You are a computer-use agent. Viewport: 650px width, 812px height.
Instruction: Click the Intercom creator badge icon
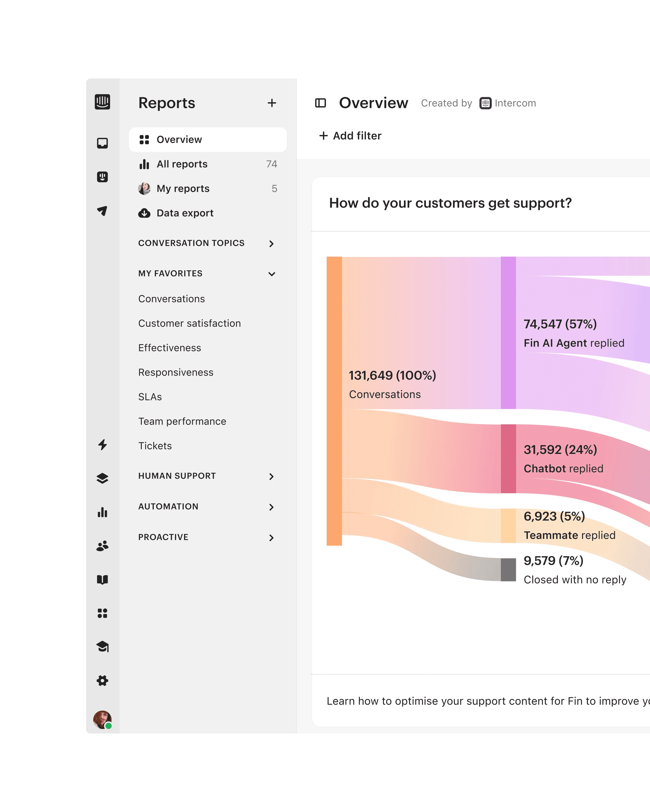(x=485, y=103)
